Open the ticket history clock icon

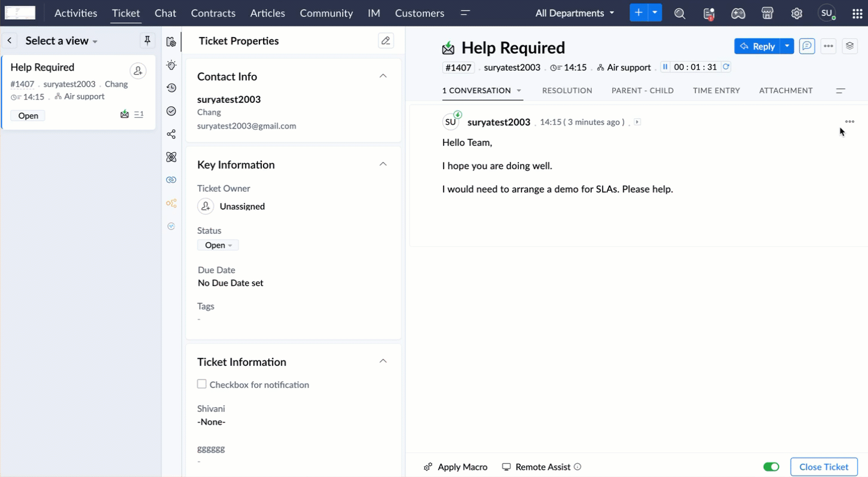[x=172, y=88]
